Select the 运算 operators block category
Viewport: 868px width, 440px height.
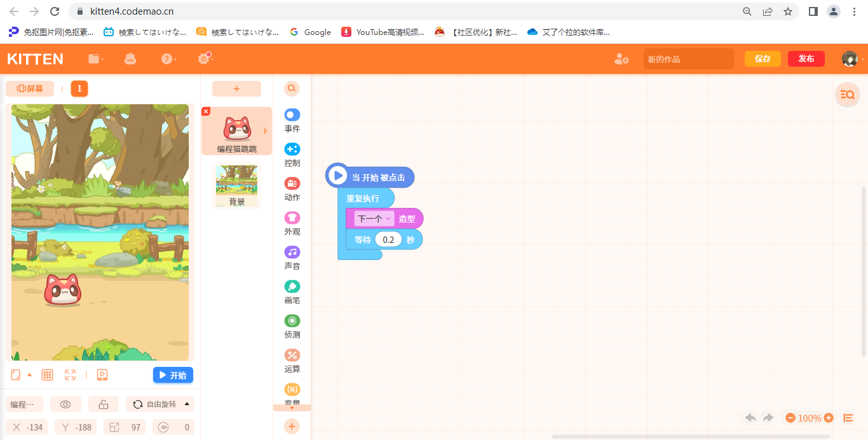(x=292, y=361)
